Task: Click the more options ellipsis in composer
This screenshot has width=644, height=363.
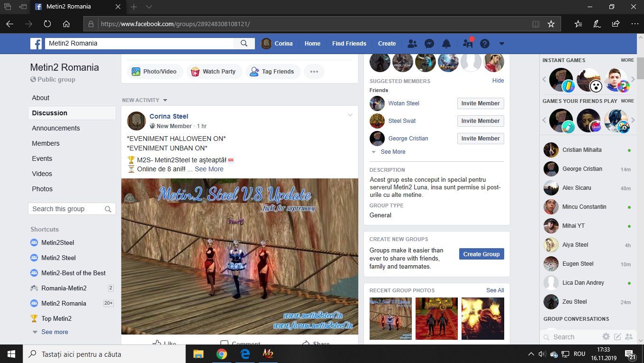Action: pyautogui.click(x=314, y=72)
